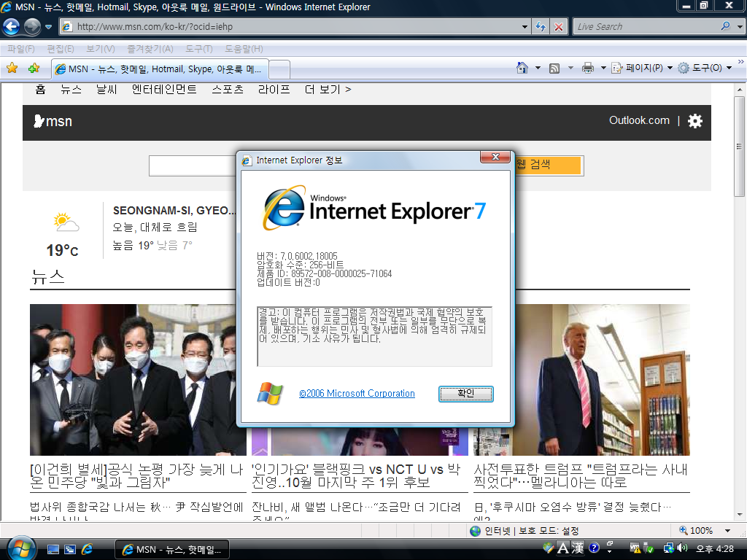This screenshot has width=747, height=560.
Task: Click the copyright warning text box
Action: [x=374, y=336]
